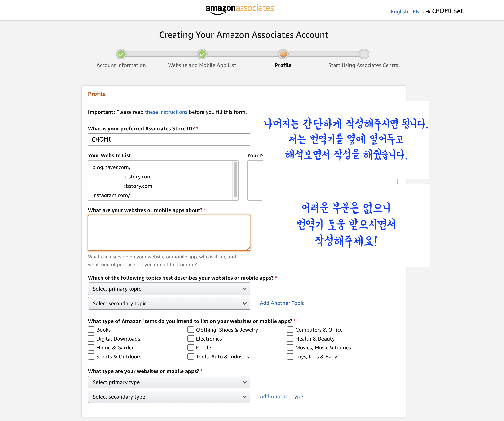
Task: Check the Toys, Kids & Baby checkbox
Action: tap(290, 356)
